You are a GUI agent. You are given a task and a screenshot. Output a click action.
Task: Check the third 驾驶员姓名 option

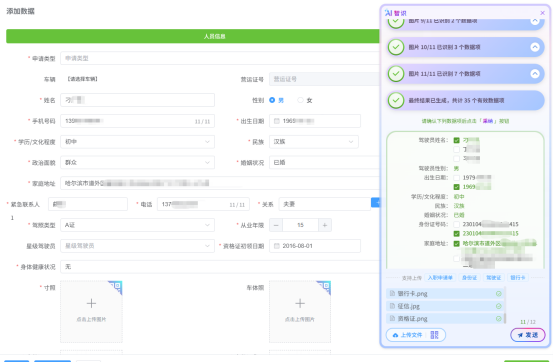pyautogui.click(x=456, y=159)
